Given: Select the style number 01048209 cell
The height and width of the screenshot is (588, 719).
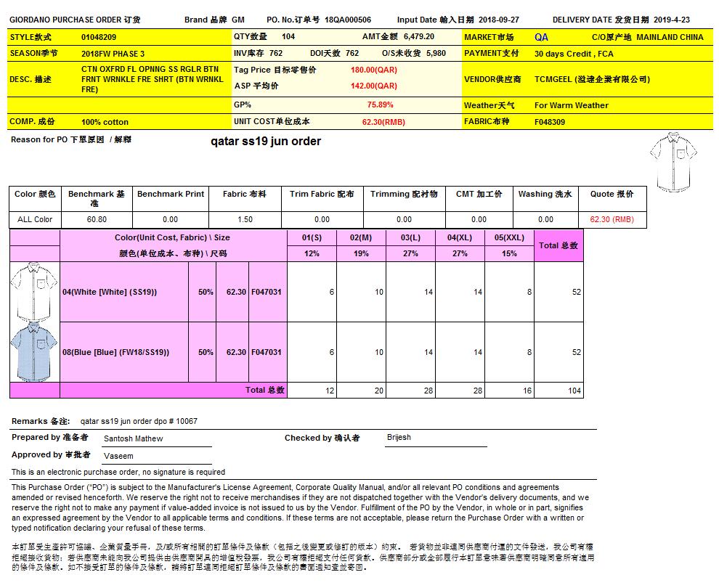Looking at the screenshot, I should click(x=99, y=37).
